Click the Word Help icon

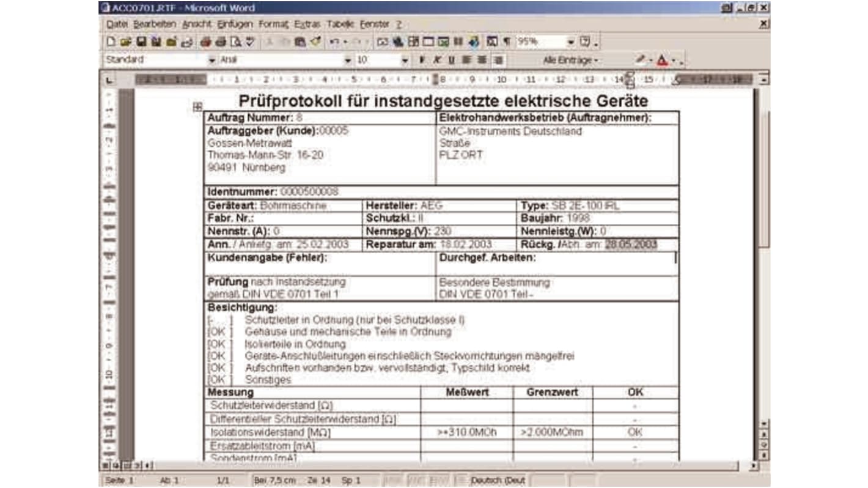tap(586, 42)
